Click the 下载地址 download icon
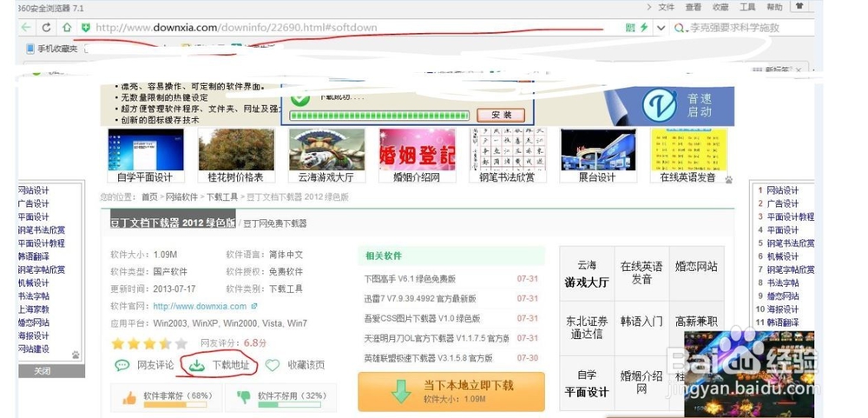Image resolution: width=868 pixels, height=418 pixels. [196, 365]
